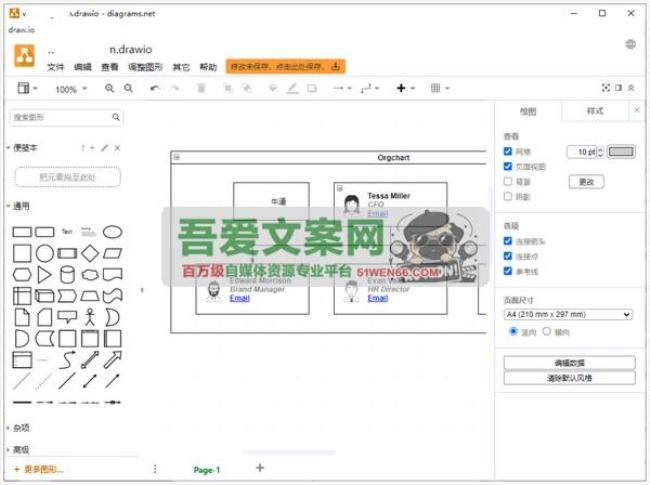The height and width of the screenshot is (485, 650).
Task: Click the line color pencil icon
Action: point(293,88)
